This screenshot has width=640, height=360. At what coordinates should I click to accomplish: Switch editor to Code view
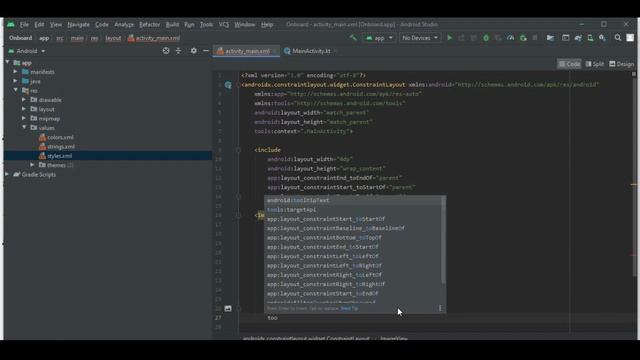(569, 64)
